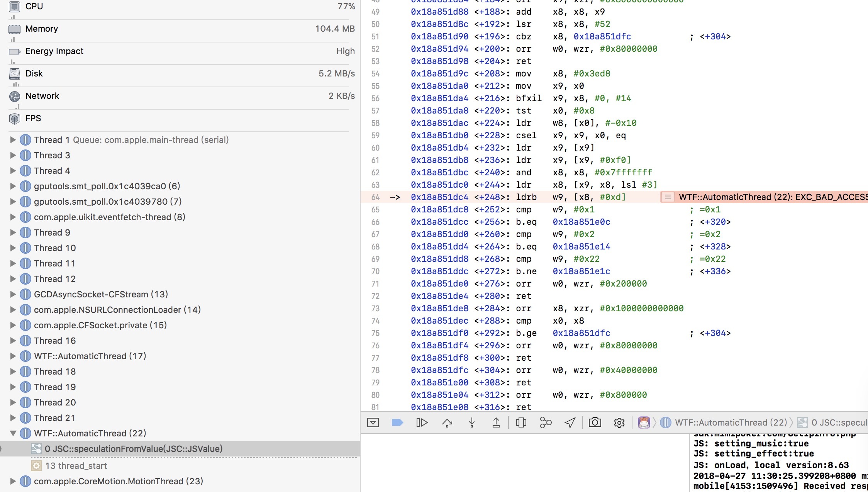
Task: Click the step over button
Action: pyautogui.click(x=447, y=422)
